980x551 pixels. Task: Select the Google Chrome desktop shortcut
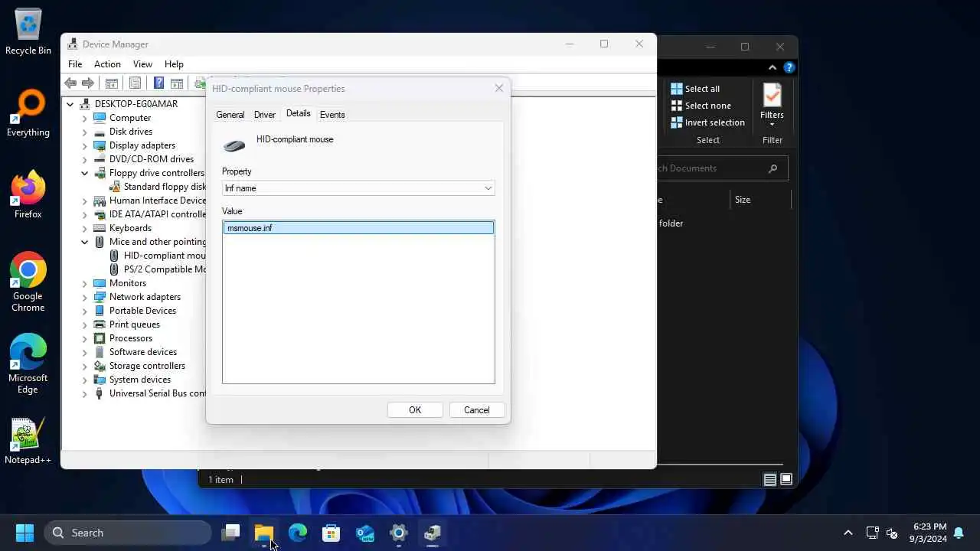28,282
